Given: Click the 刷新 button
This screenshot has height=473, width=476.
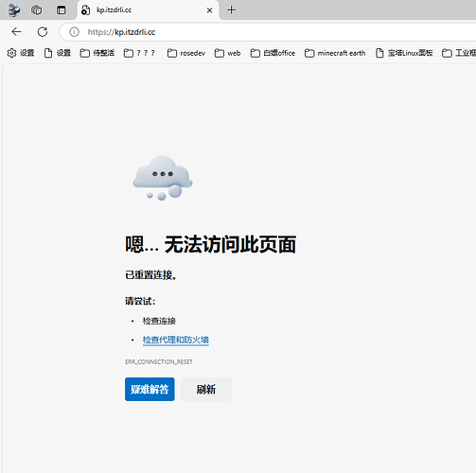Looking at the screenshot, I should click(206, 389).
